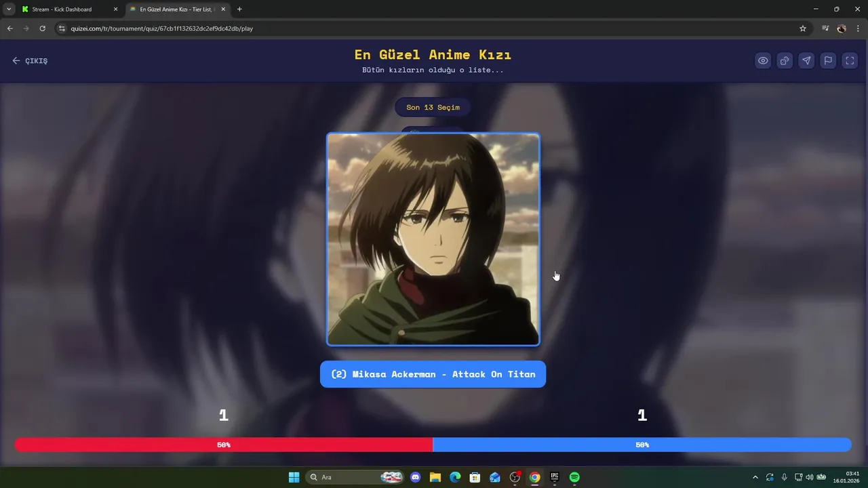Screen dimensions: 868x488
Task: Open the Windows Start menu
Action: [294, 477]
